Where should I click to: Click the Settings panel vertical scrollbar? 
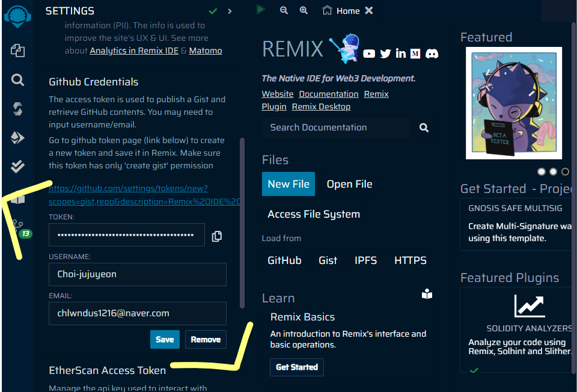[x=242, y=223]
